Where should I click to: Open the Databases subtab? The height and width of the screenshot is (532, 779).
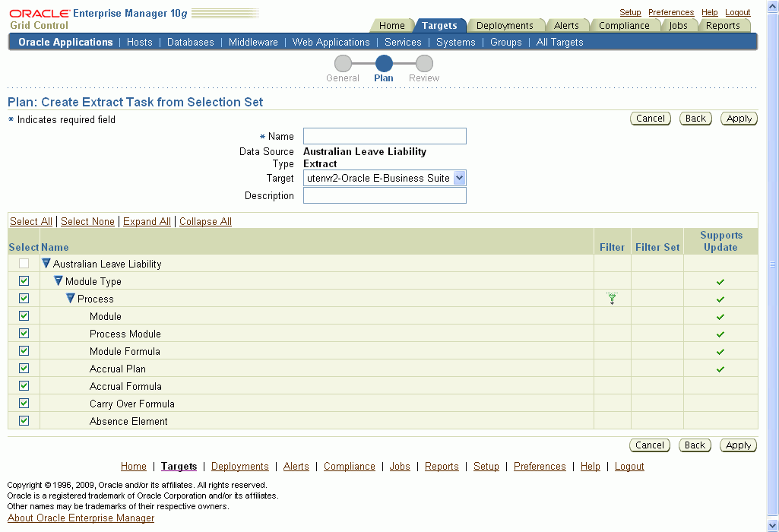pyautogui.click(x=190, y=43)
